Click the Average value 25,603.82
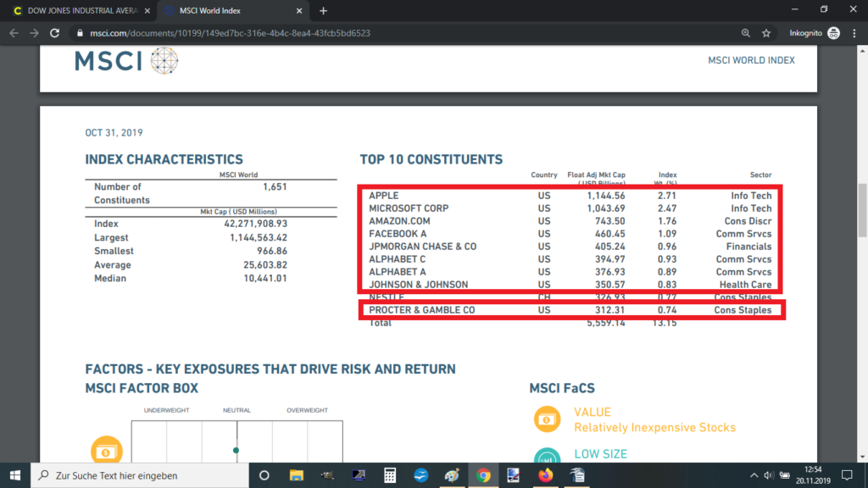Image resolution: width=868 pixels, height=488 pixels. click(265, 265)
